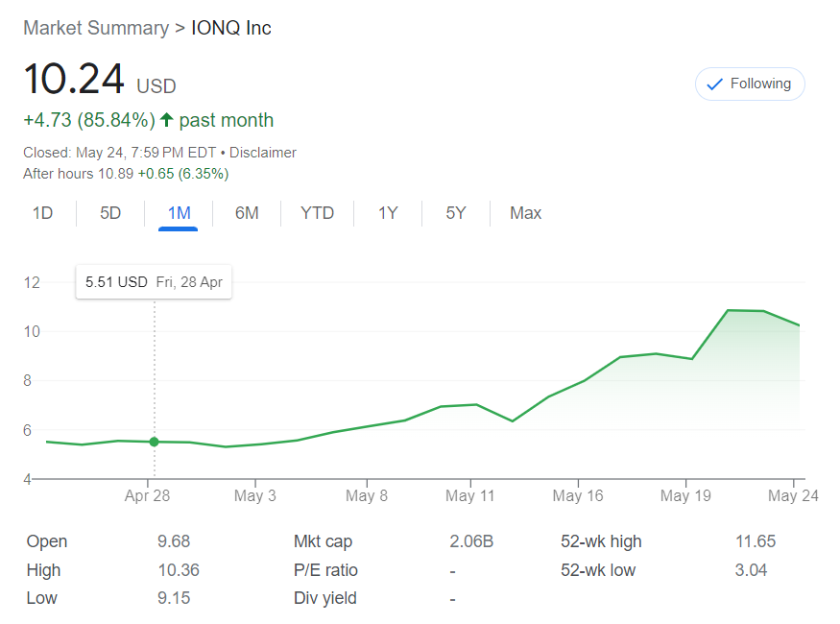Click the Div yield label

[325, 598]
